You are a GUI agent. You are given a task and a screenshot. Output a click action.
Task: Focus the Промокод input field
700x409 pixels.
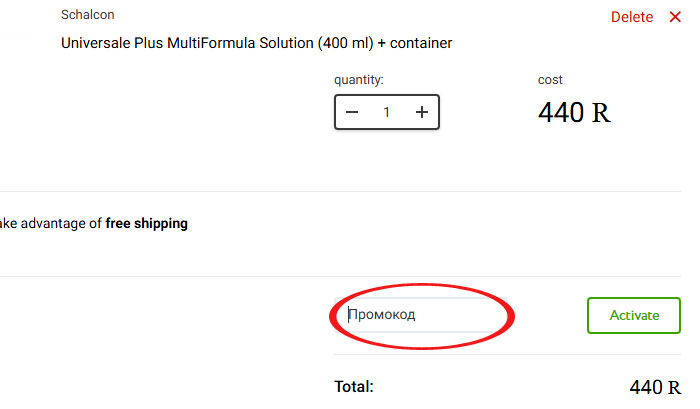click(421, 315)
